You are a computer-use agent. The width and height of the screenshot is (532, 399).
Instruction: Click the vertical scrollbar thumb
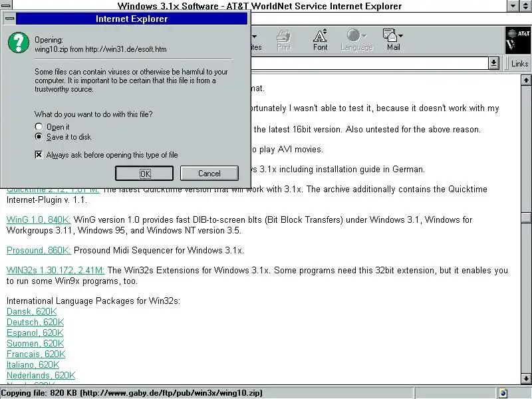pos(526,217)
